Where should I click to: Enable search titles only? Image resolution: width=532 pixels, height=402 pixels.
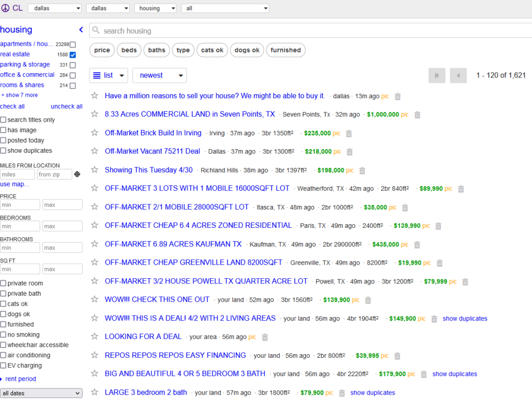[4, 120]
